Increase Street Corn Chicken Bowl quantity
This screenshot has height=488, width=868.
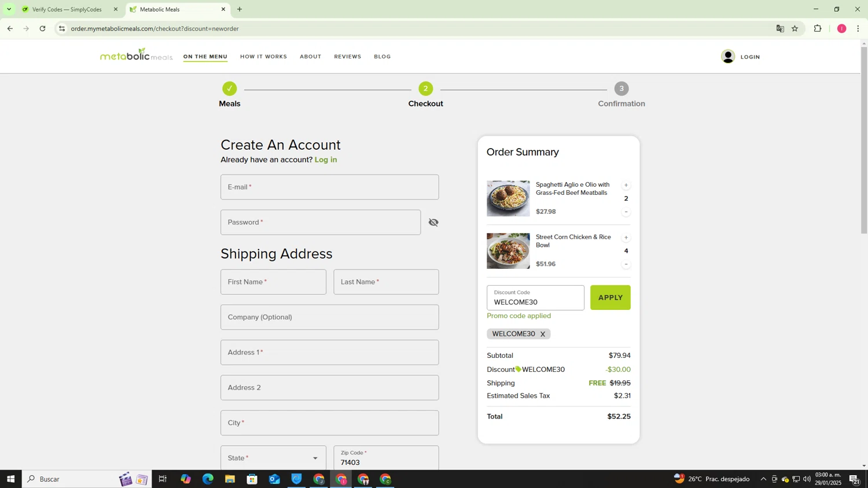pos(626,238)
